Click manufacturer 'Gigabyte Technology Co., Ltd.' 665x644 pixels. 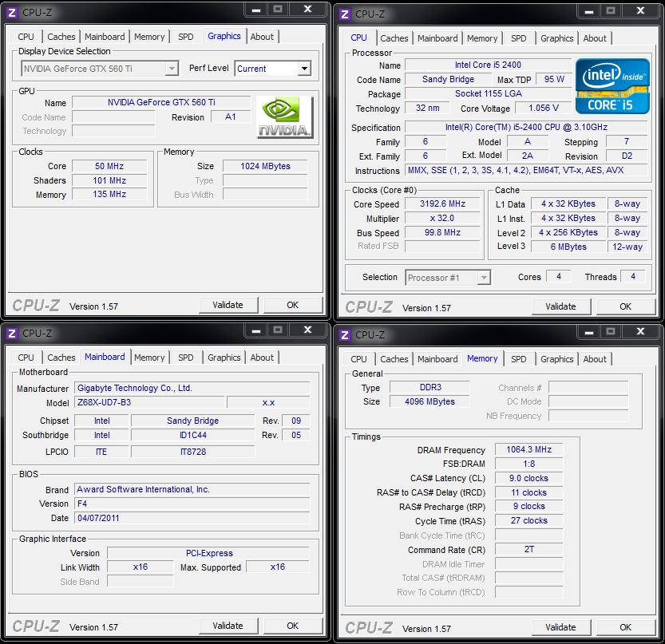click(192, 389)
